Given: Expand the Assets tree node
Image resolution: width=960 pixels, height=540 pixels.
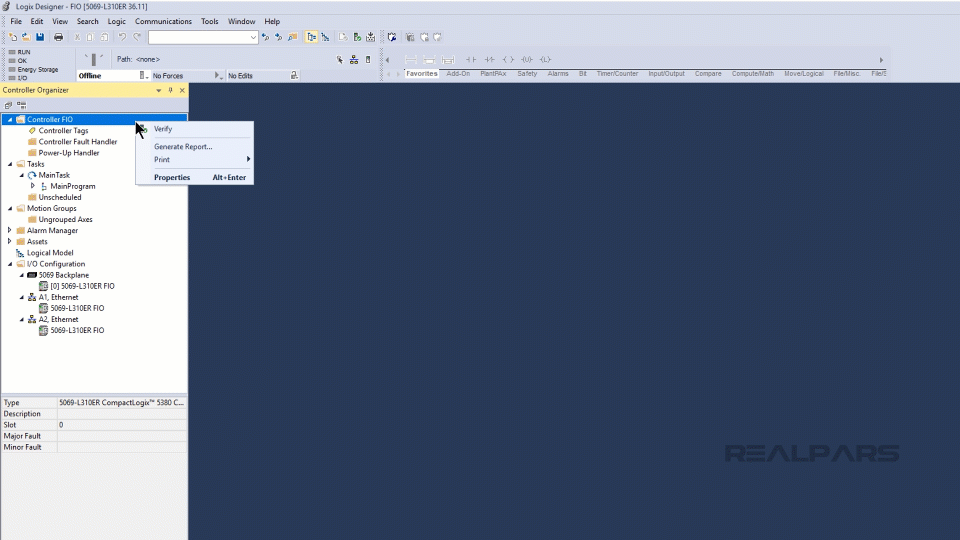Looking at the screenshot, I should (10, 241).
